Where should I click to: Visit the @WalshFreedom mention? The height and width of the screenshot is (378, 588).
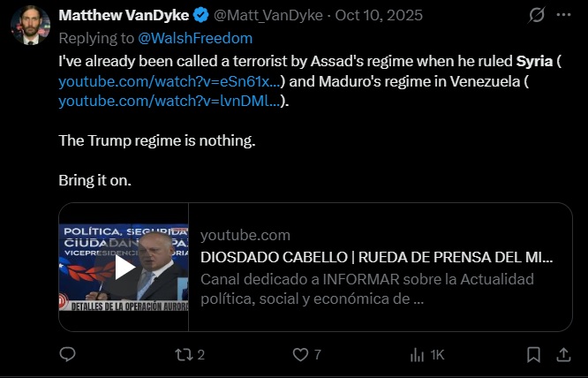195,38
